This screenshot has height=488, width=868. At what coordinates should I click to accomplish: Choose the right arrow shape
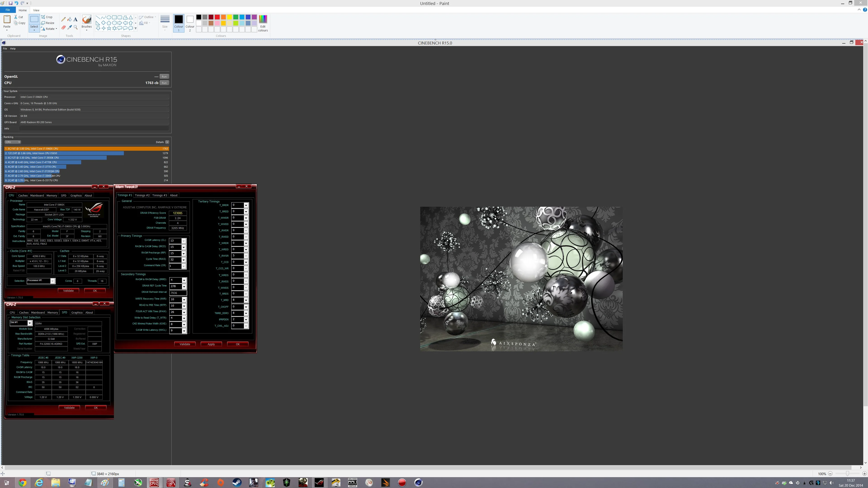120,23
